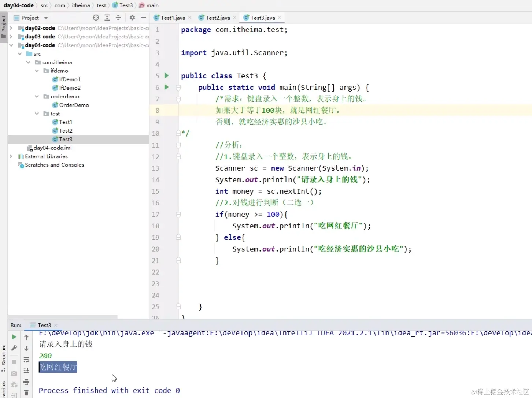Click the up arrow in Run console toolbar
532x398 pixels.
[26, 337]
